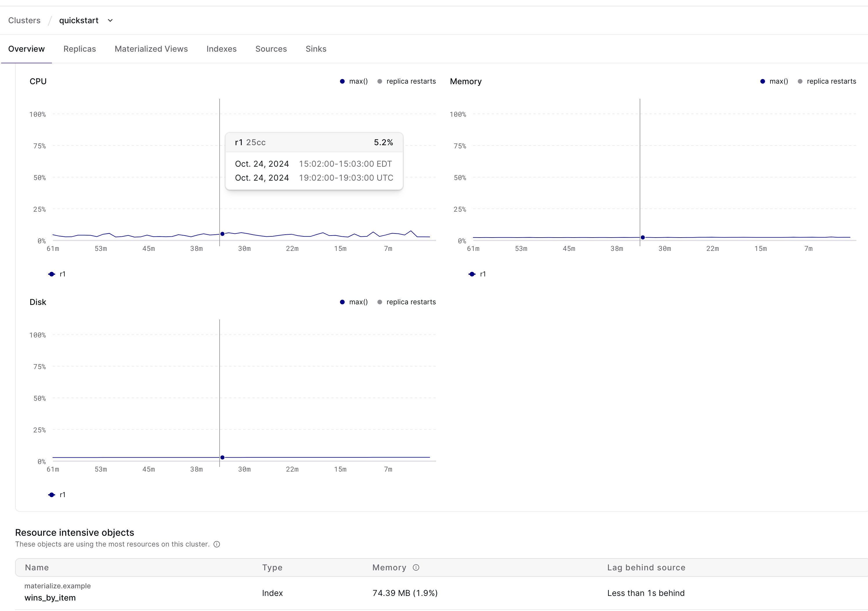
Task: Click replica restarts legend in Memory chart
Action: point(827,81)
